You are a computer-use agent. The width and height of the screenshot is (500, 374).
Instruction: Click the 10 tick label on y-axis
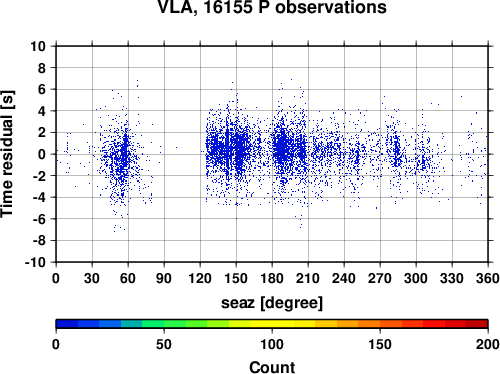point(38,46)
